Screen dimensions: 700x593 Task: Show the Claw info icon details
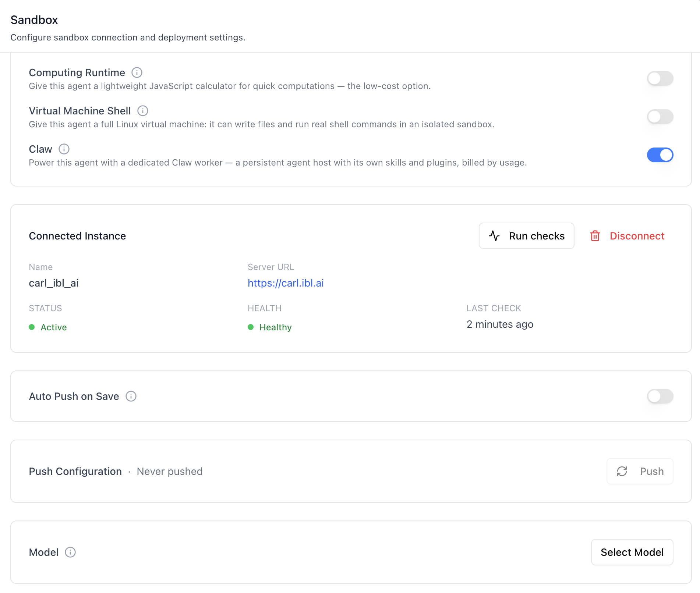tap(64, 149)
